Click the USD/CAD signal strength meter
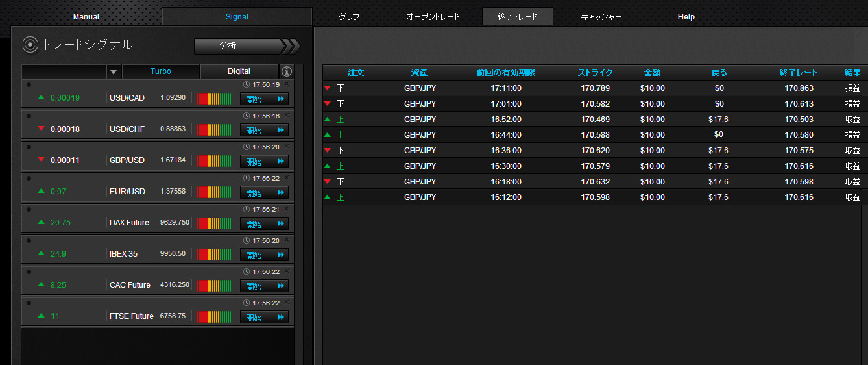The image size is (868, 365). pos(213,99)
